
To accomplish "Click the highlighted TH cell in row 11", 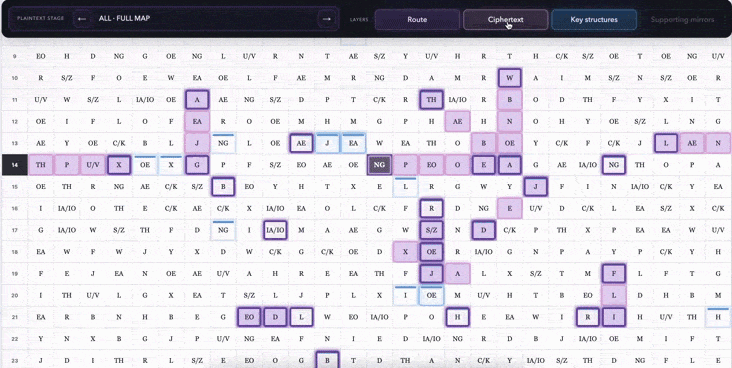I will pyautogui.click(x=431, y=100).
